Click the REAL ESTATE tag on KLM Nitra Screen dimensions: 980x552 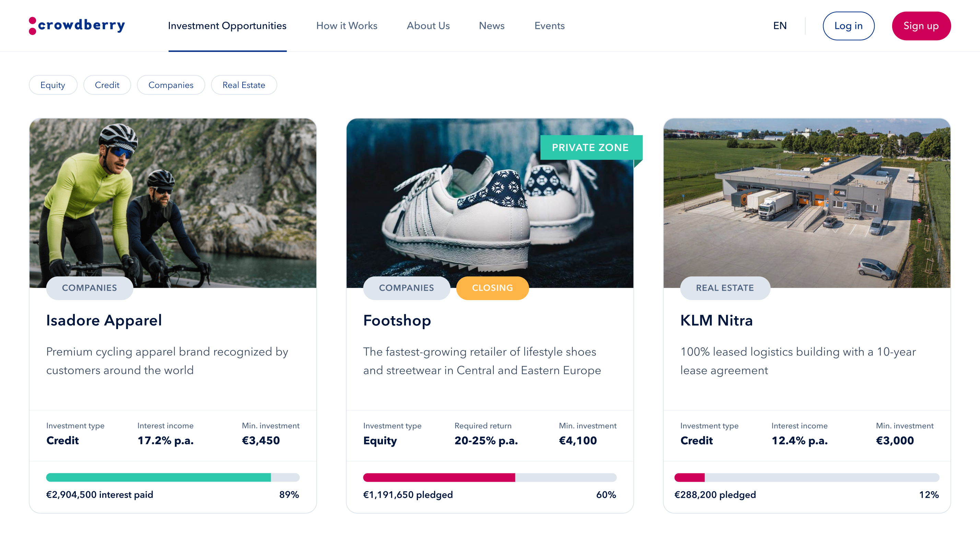point(725,288)
